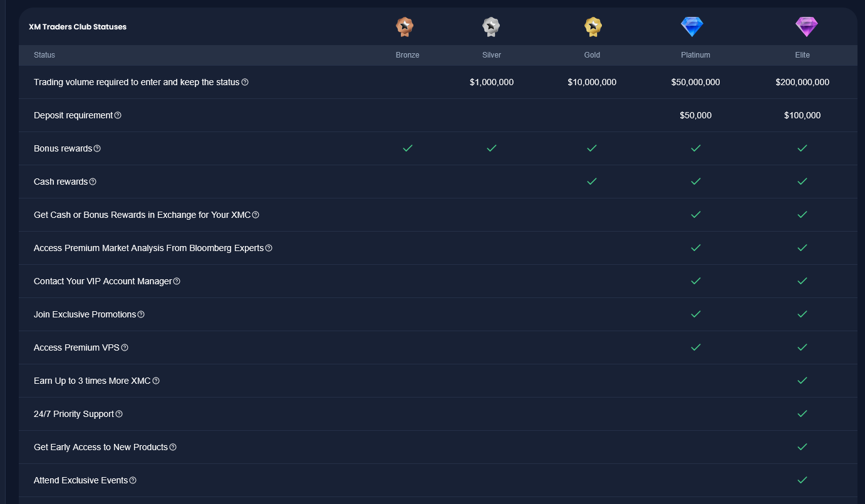Click the $50,000,000 Platinum trading volume value
Viewport: 865px width, 504px height.
click(x=695, y=82)
